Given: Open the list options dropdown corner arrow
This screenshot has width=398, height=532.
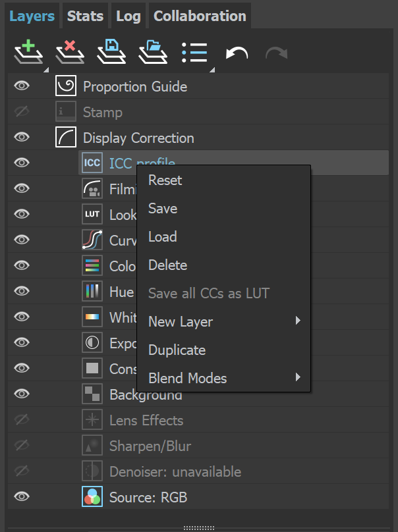Looking at the screenshot, I should pos(212,70).
